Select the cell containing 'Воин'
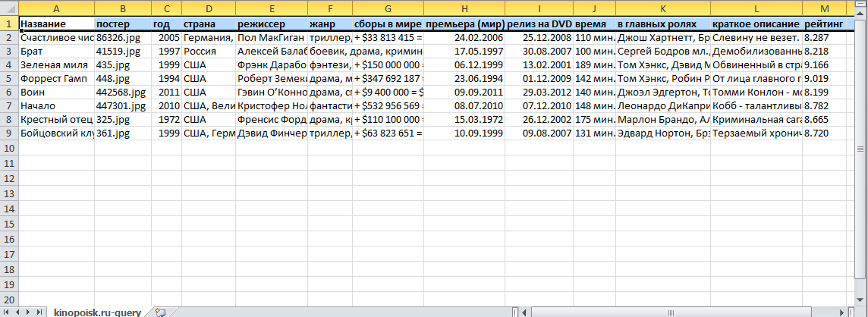 click(56, 92)
